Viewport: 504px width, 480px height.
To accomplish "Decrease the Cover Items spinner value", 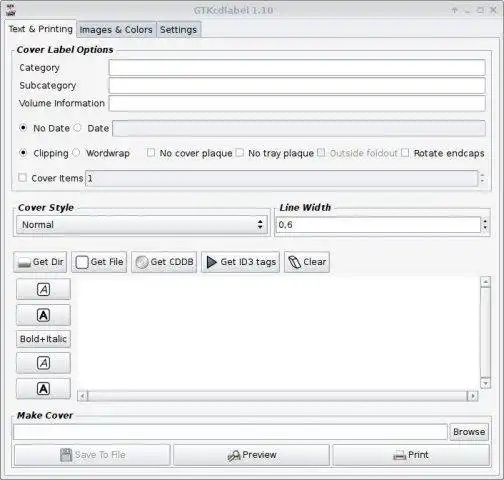I will tap(482, 182).
